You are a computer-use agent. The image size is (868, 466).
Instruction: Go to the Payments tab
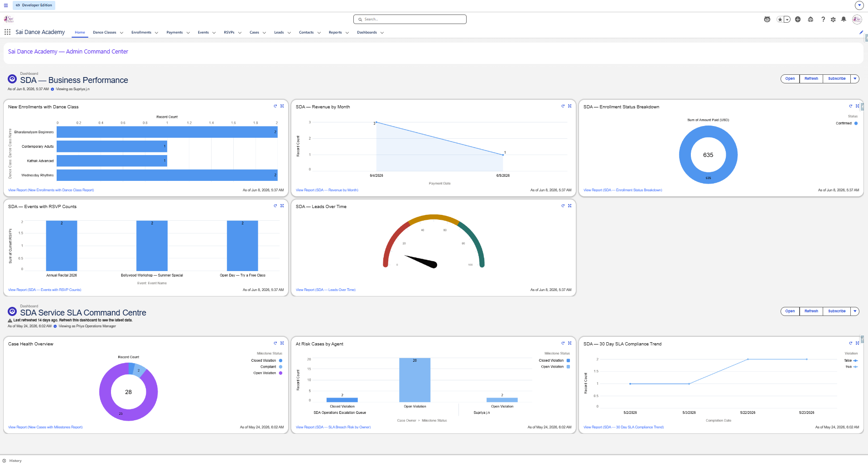click(x=174, y=33)
